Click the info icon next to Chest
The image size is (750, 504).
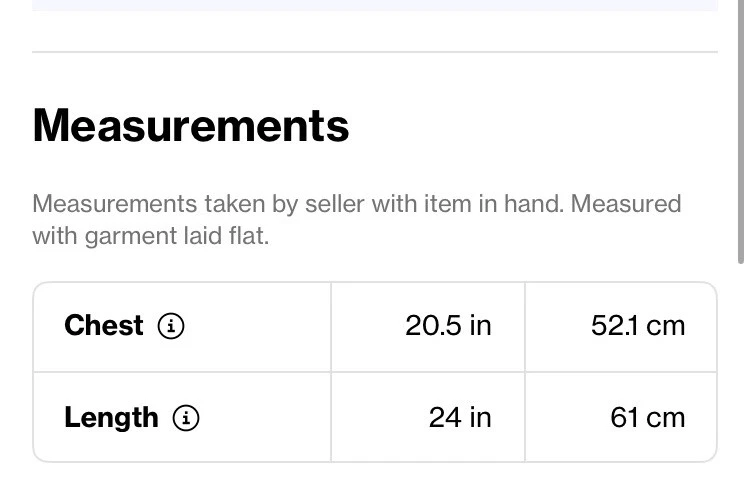172,326
